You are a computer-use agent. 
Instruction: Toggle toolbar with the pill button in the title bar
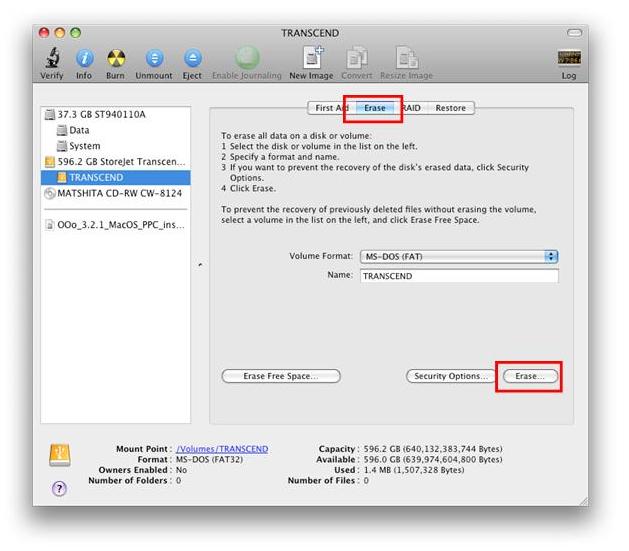click(x=574, y=33)
